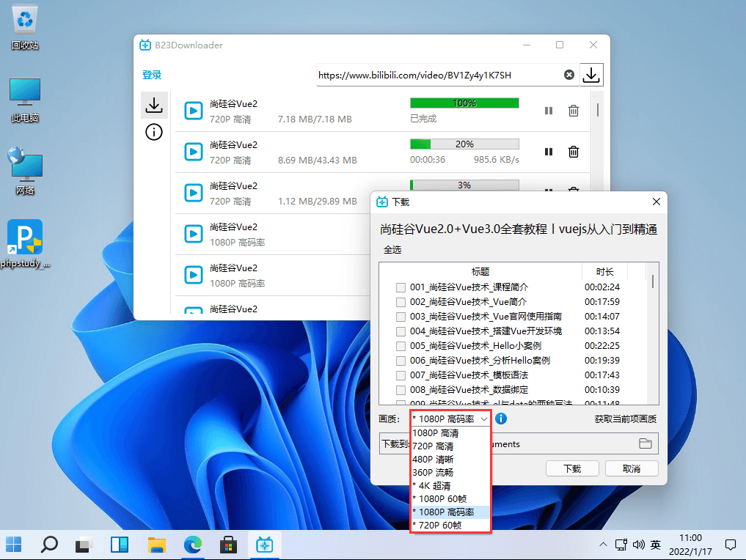Open the 此电脑 desktop icon

coord(25,100)
